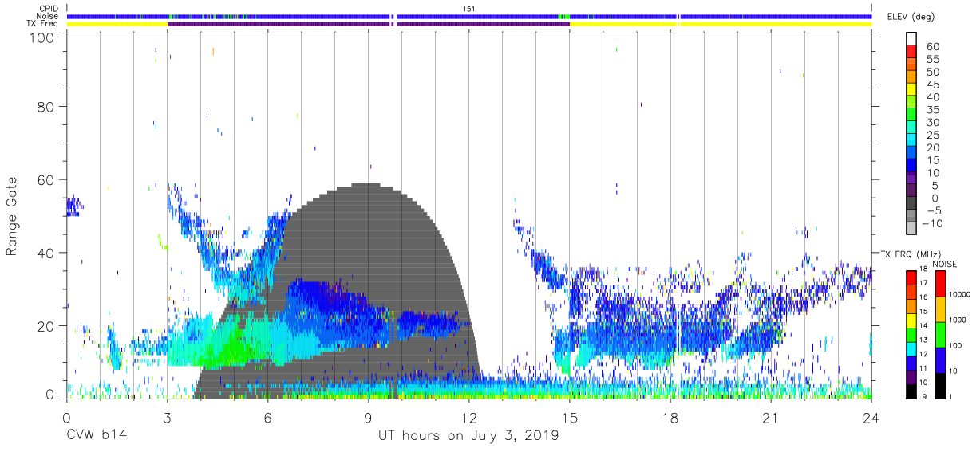Click the "9" tick on the UT hours axis
The image size is (980, 452).
coord(368,417)
